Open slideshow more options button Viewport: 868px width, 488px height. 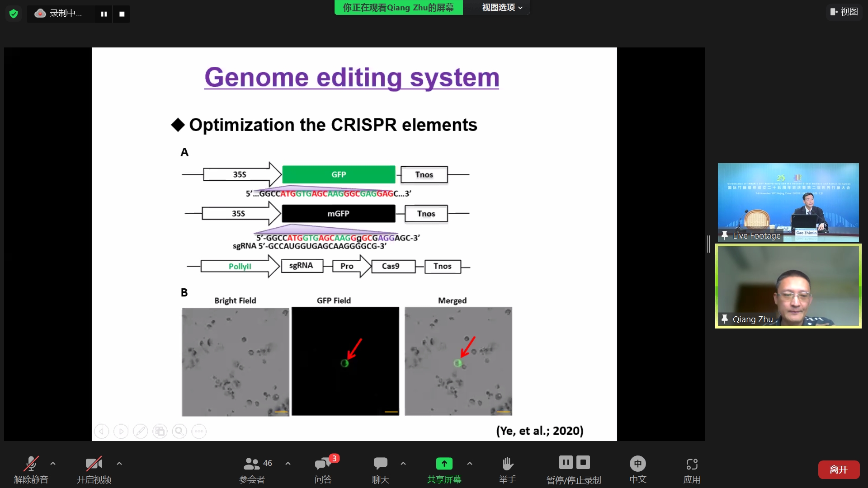(x=199, y=431)
